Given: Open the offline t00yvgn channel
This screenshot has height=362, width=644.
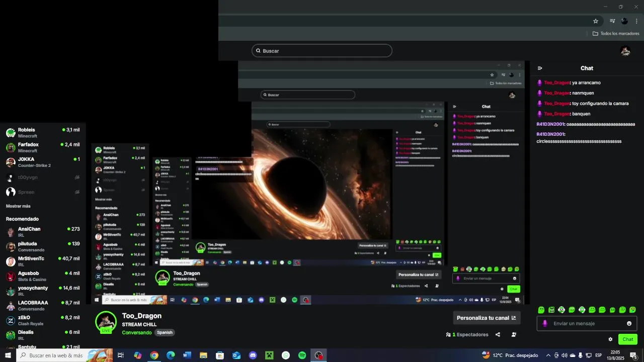Looking at the screenshot, I should coord(43,177).
